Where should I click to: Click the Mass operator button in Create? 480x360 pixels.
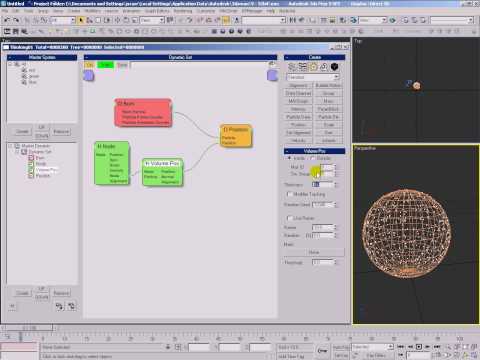(x=328, y=101)
